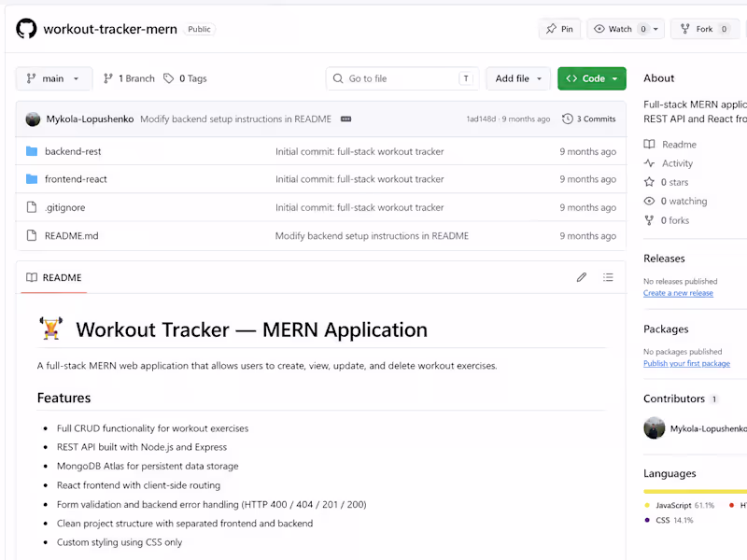Click the branch icon before 1 Branch
The height and width of the screenshot is (560, 747).
pyautogui.click(x=108, y=78)
